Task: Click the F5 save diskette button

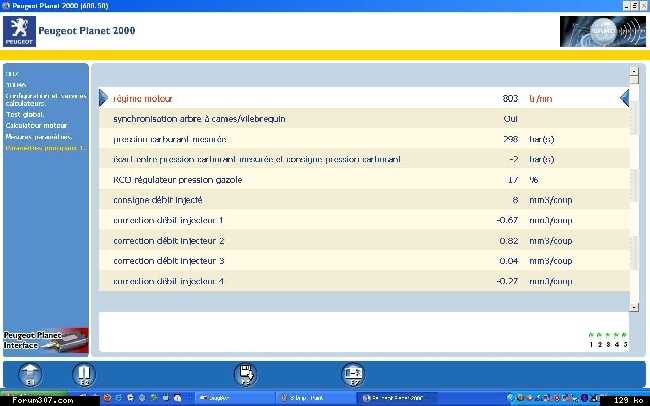Action: (x=245, y=374)
